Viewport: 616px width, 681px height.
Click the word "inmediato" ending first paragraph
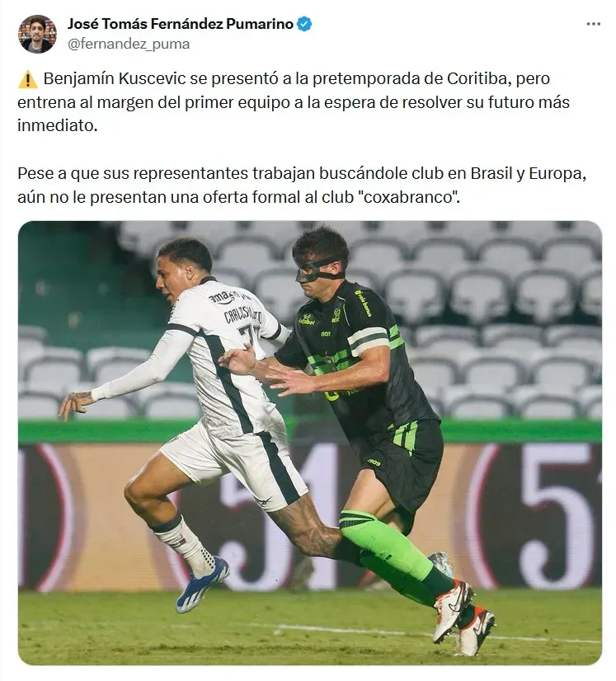click(56, 126)
